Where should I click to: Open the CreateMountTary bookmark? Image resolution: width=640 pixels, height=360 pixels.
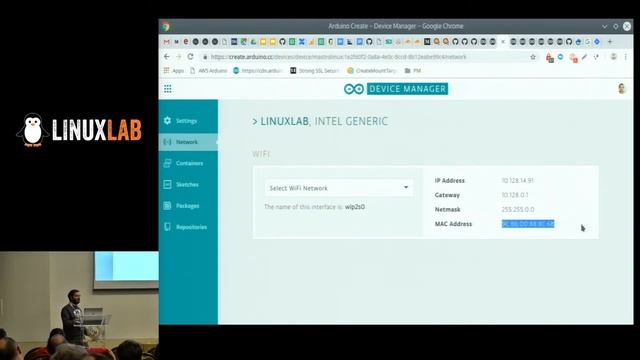point(372,71)
